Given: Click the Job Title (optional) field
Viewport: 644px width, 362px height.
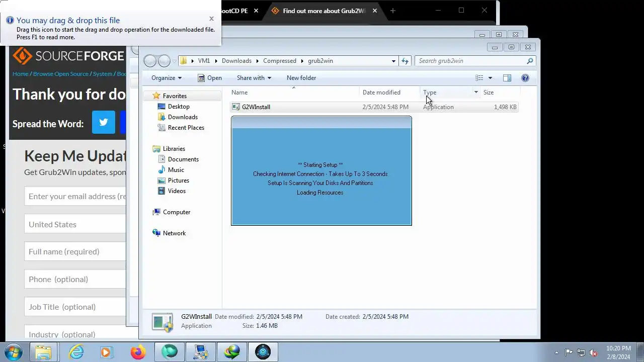Looking at the screenshot, I should [75, 307].
